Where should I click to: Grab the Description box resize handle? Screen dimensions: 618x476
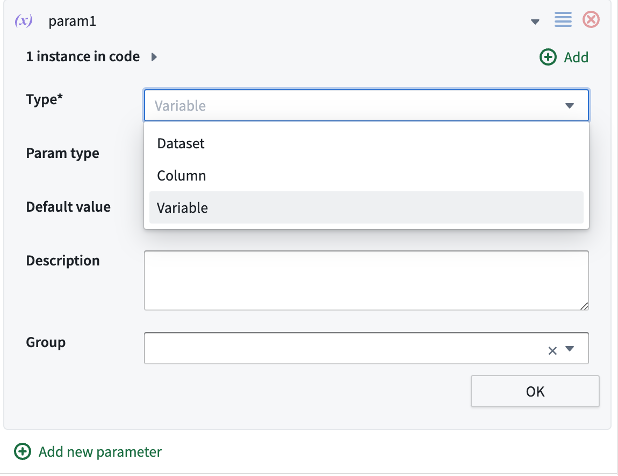[x=583, y=305]
